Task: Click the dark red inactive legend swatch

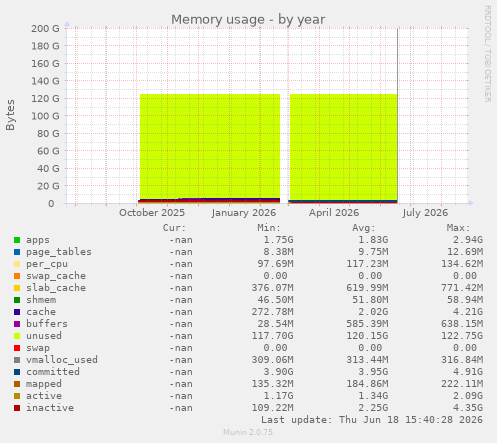Action: pos(17,408)
